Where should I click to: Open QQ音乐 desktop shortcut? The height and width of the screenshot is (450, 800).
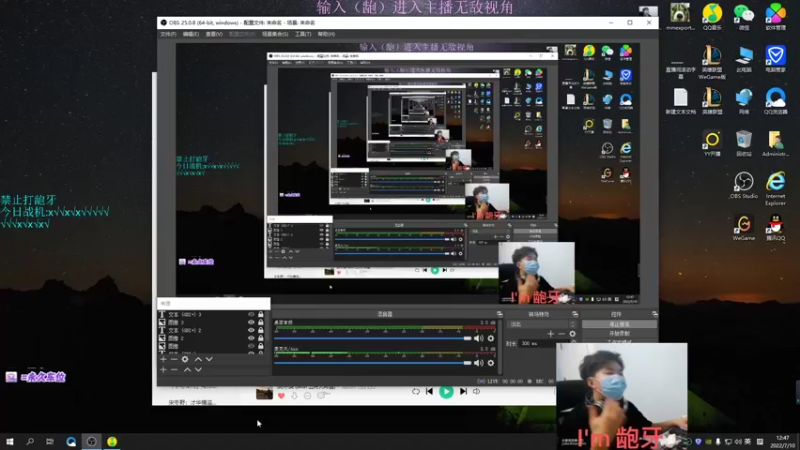[712, 17]
